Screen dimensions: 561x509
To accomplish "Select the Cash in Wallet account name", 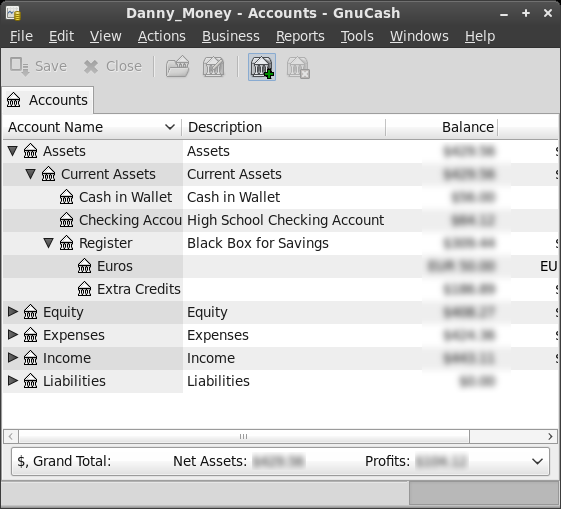I will point(126,197).
